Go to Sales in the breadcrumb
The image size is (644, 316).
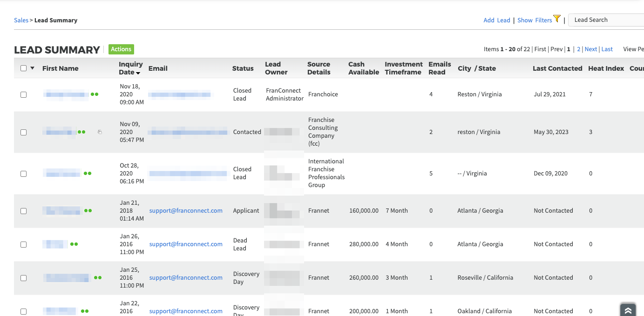(21, 20)
